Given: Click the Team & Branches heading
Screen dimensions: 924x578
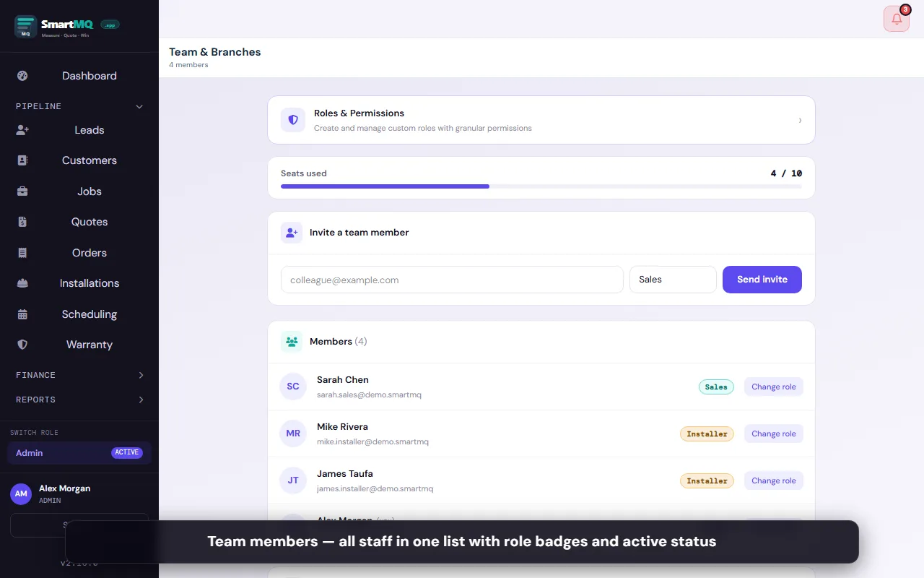Looking at the screenshot, I should click(x=215, y=52).
